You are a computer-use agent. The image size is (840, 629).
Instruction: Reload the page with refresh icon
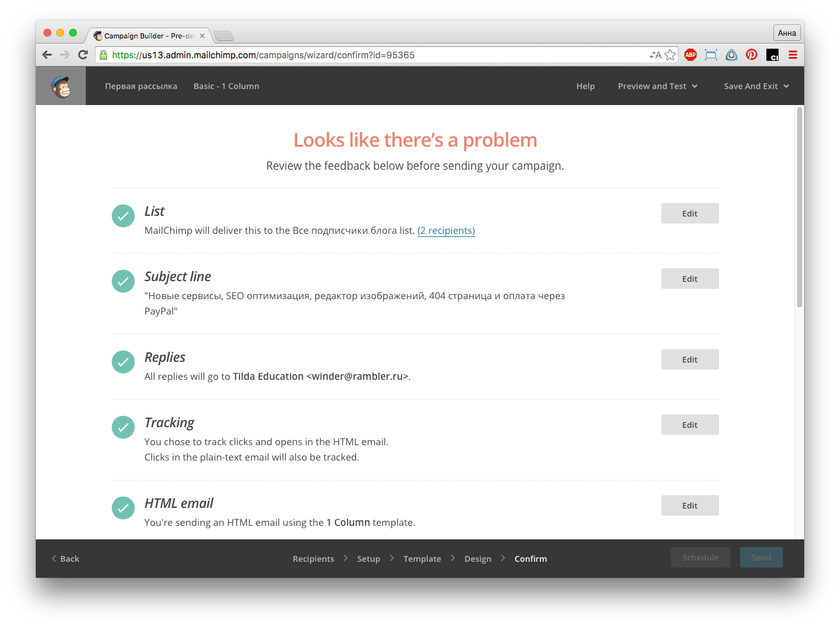[x=83, y=55]
